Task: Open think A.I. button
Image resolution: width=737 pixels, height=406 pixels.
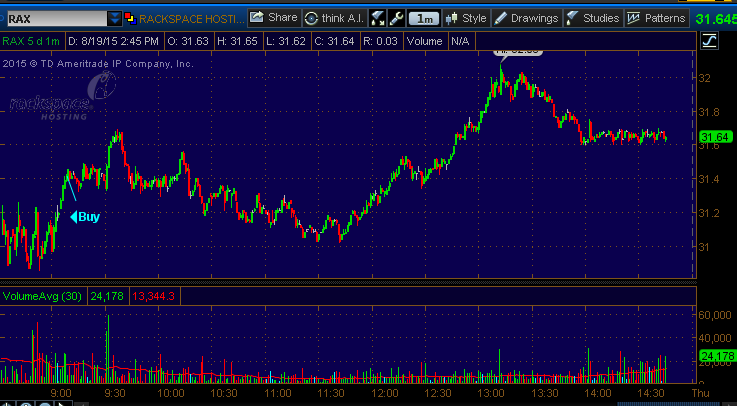Action: (x=335, y=18)
